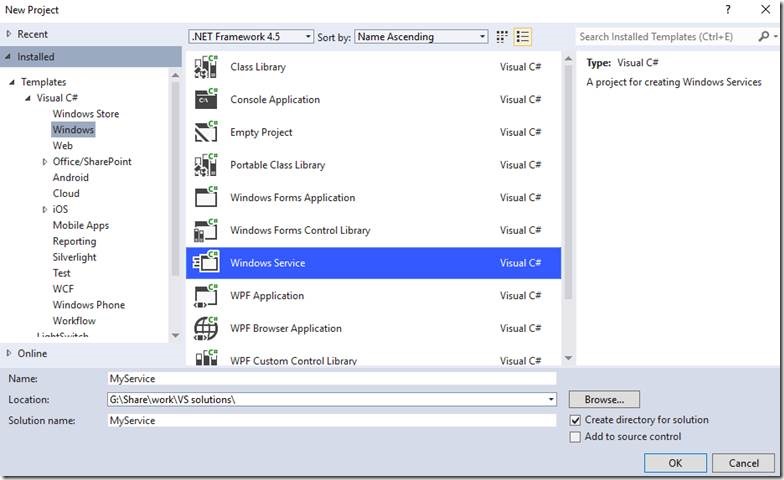Click the Browse... button

click(x=604, y=400)
